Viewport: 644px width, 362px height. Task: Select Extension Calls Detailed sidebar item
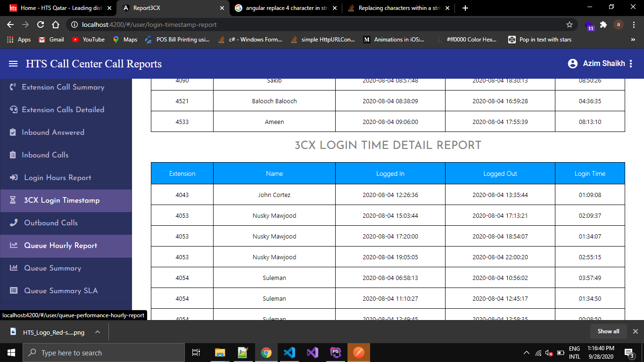click(x=63, y=110)
